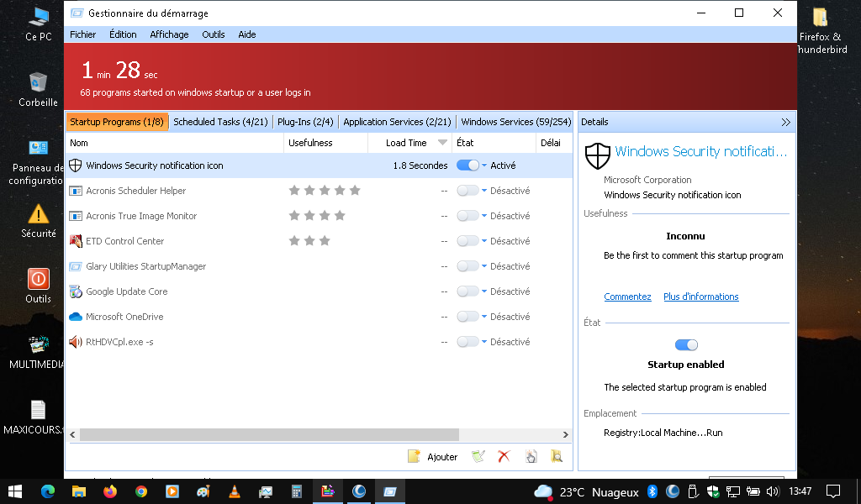Click the Plus d'informations link

pos(700,297)
